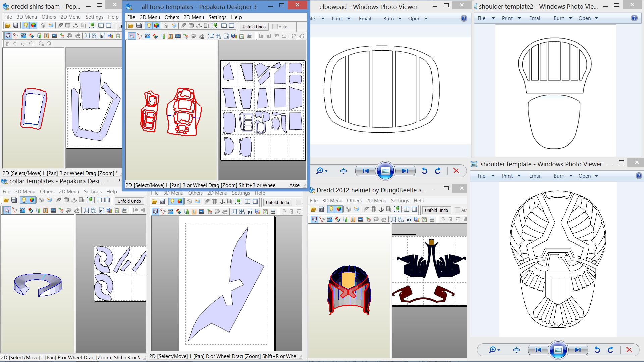Open Settings menu in all torso templates
The width and height of the screenshot is (644, 362).
click(x=217, y=17)
